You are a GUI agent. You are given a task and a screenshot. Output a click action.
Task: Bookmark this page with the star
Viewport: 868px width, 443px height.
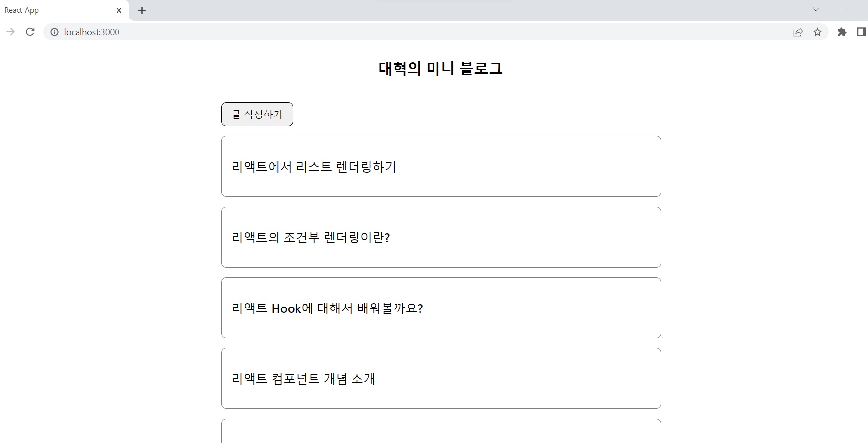click(817, 32)
